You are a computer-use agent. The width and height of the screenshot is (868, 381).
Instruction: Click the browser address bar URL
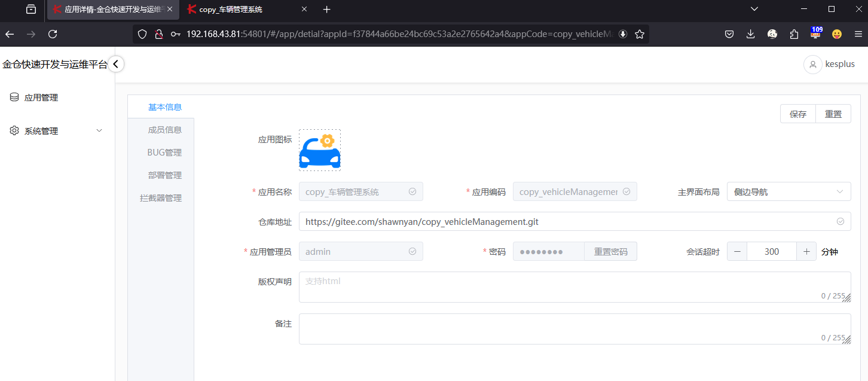click(399, 34)
